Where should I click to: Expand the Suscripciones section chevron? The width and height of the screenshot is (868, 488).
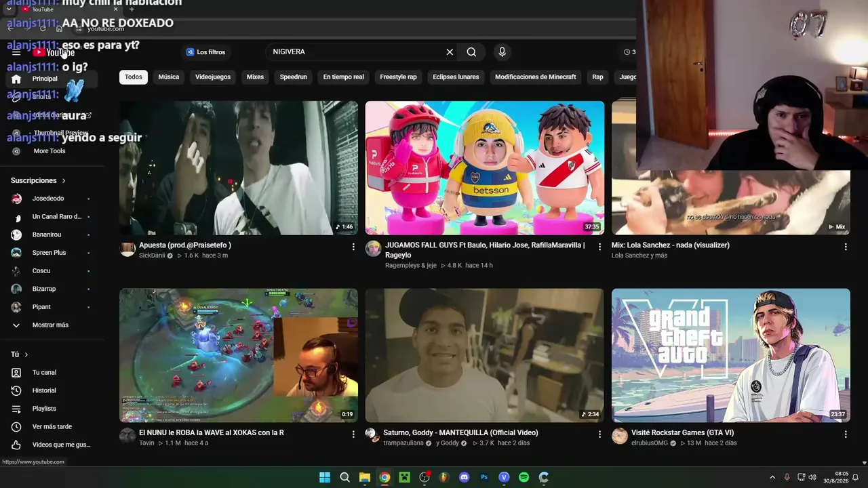[x=64, y=181]
